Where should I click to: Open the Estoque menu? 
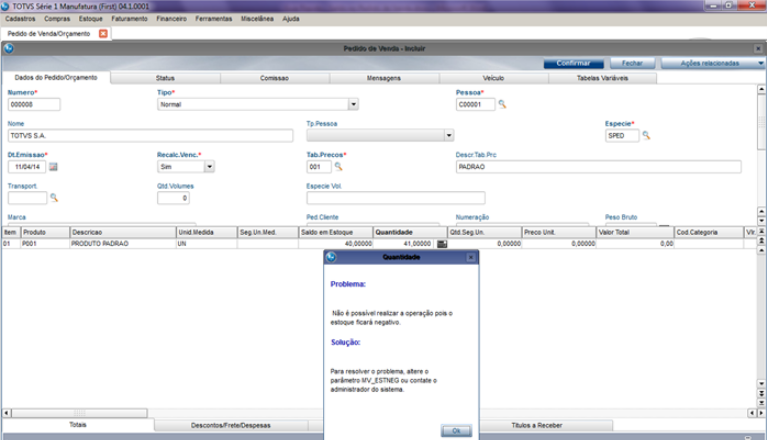coord(90,19)
